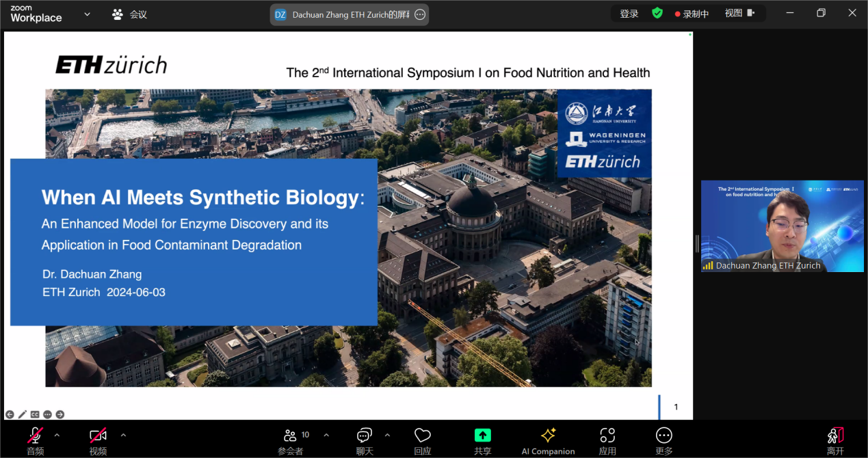
Task: Open the Zoom Workplace dropdown menu
Action: tap(87, 14)
